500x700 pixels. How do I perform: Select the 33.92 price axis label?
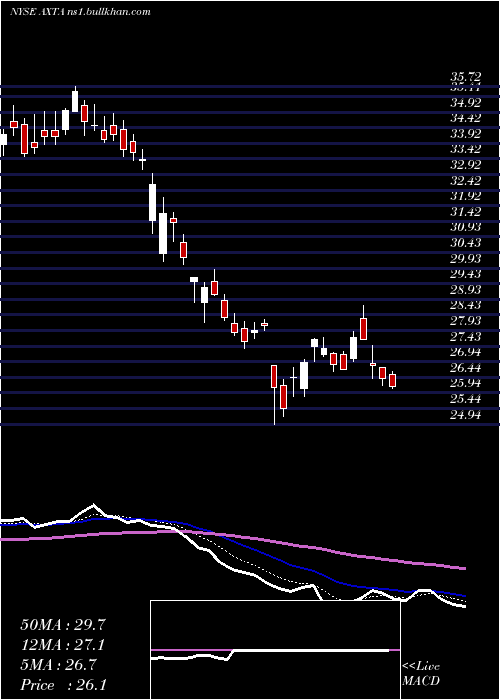click(x=465, y=133)
